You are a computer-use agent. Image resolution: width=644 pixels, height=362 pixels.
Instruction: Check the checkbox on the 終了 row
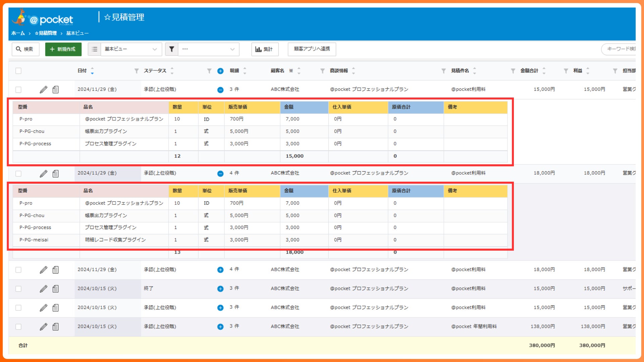click(18, 289)
